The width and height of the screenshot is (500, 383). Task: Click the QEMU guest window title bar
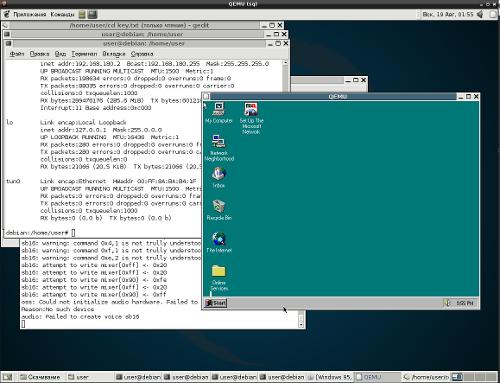(x=337, y=96)
